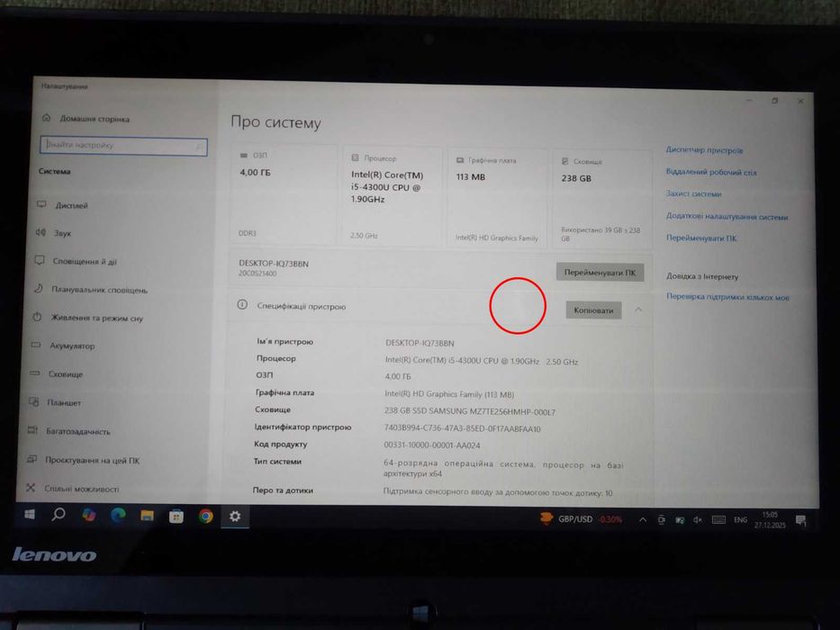Open the Планшет settings page
Viewport: 840px width, 630px height.
tap(55, 402)
